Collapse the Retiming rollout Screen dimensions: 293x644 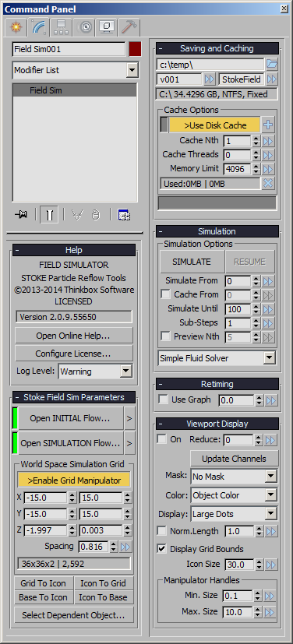pos(217,384)
